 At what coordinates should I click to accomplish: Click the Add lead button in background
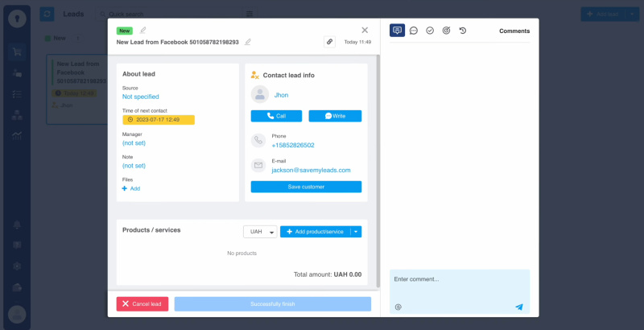click(603, 14)
